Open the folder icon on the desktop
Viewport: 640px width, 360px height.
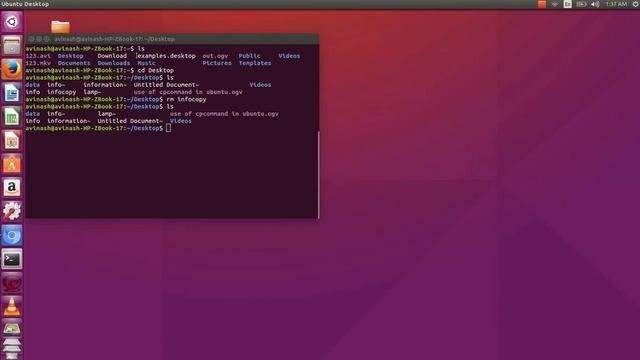60,27
